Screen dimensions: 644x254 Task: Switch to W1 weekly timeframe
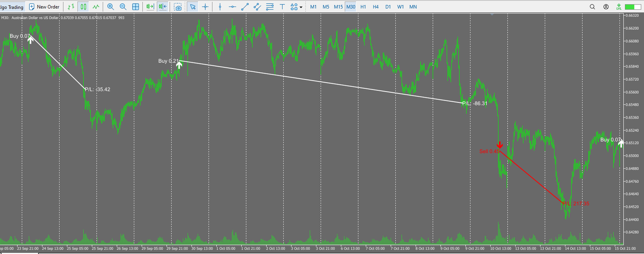click(400, 7)
